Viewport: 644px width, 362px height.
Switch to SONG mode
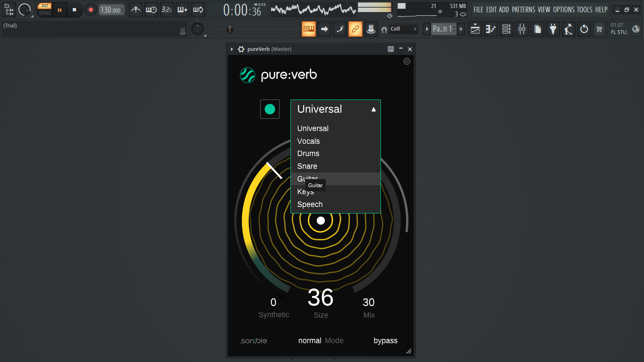pos(45,13)
